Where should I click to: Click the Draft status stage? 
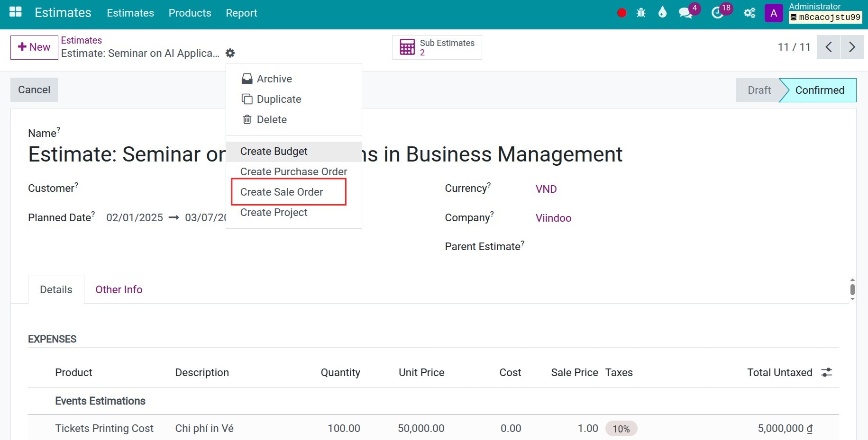coord(758,90)
